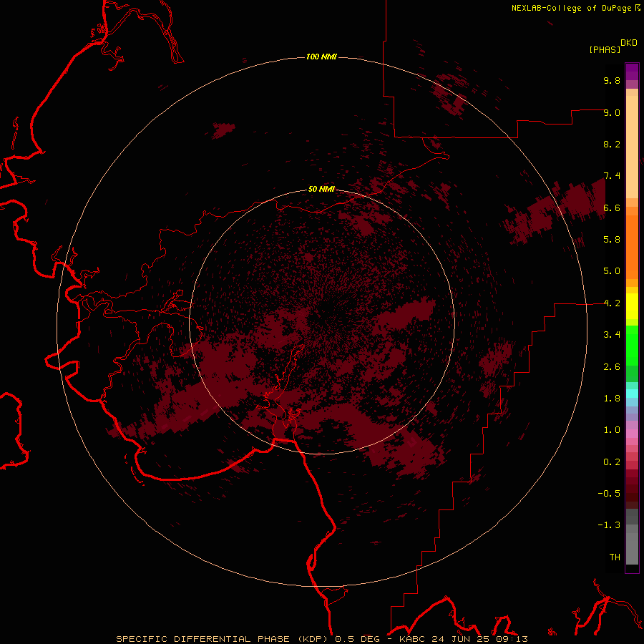Click the 50 NMI range ring label
Image resolution: width=644 pixels, height=644 pixels.
[321, 189]
